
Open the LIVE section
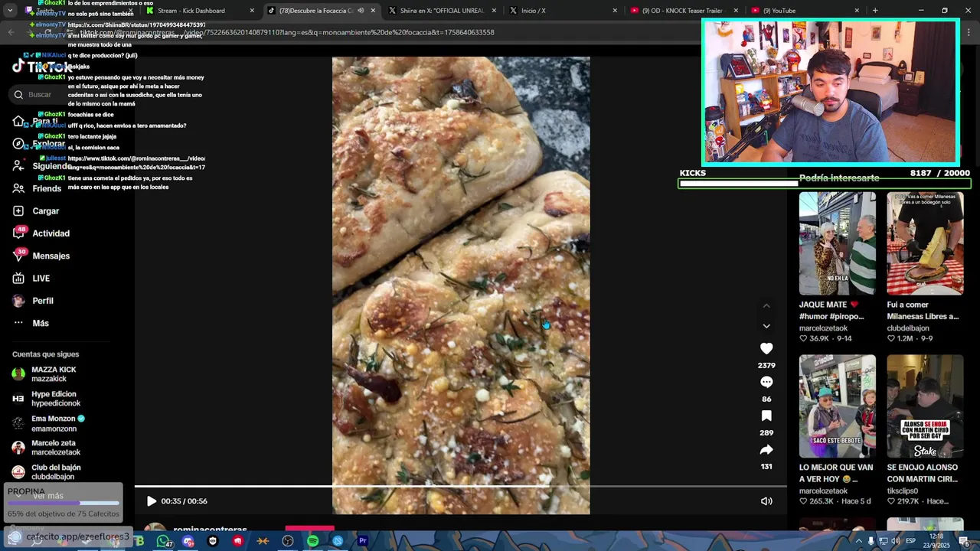[31, 279]
